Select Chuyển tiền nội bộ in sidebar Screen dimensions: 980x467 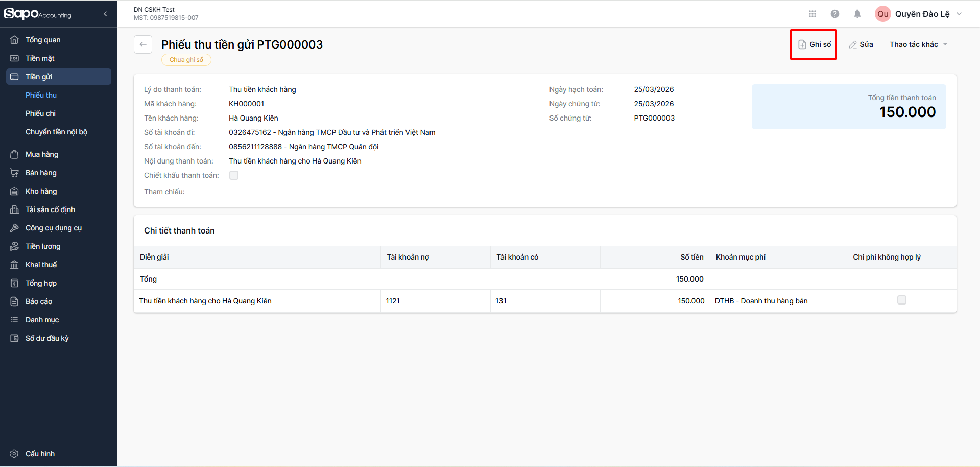pyautogui.click(x=56, y=132)
